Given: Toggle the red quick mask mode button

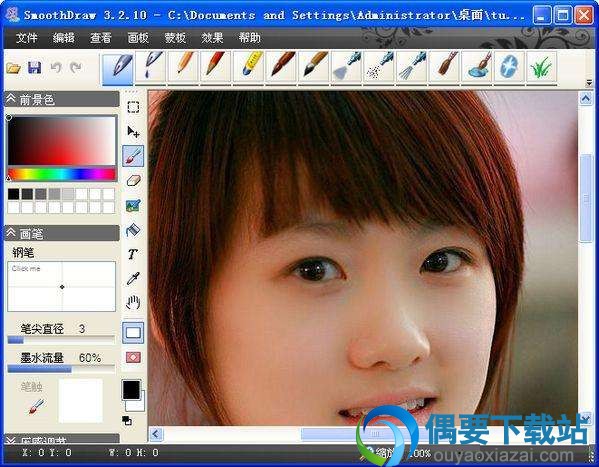Looking at the screenshot, I should 133,357.
